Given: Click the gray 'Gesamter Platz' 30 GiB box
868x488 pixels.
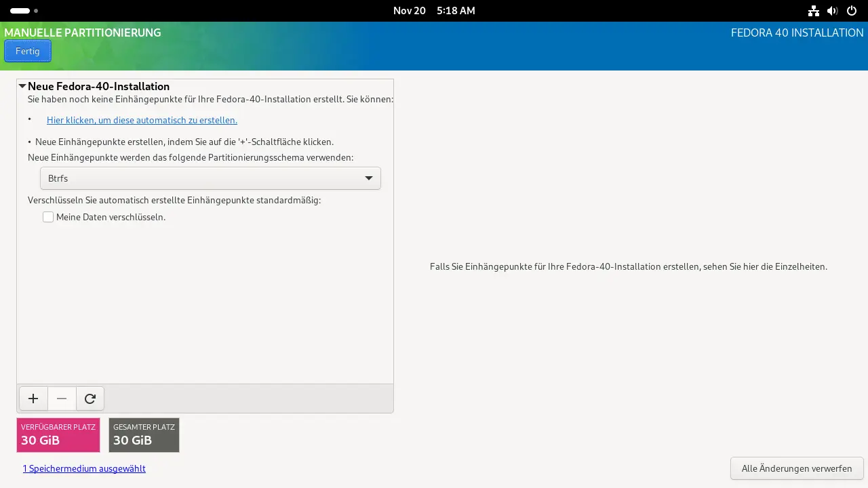Looking at the screenshot, I should pos(144,434).
